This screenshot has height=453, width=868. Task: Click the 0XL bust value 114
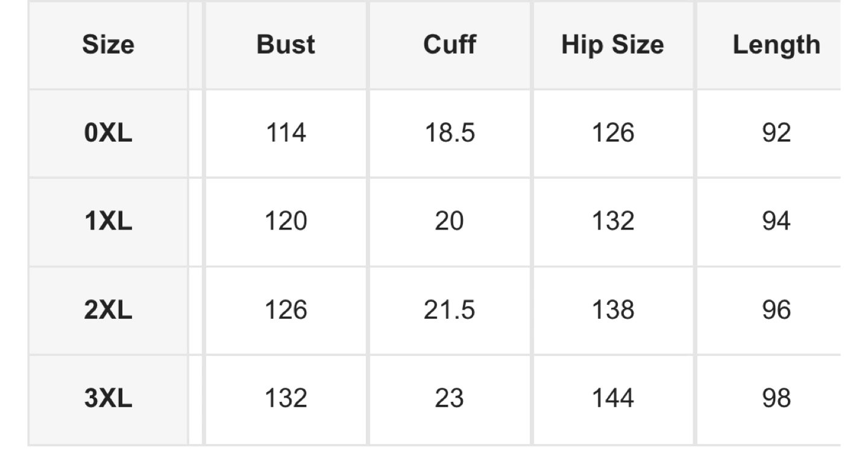pyautogui.click(x=286, y=133)
